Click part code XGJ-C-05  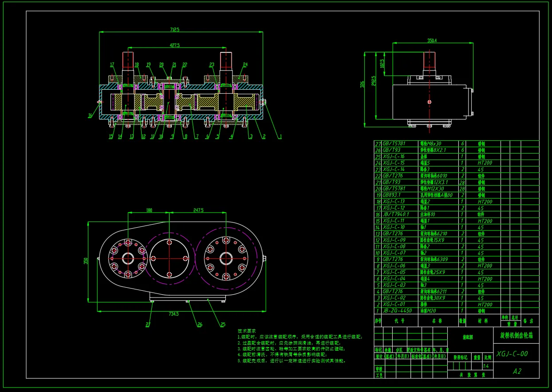point(394,273)
